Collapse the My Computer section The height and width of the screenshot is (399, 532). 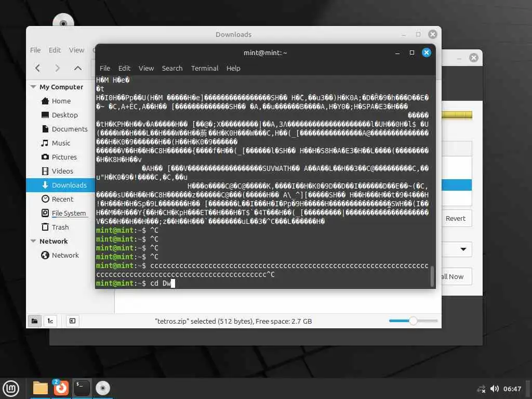coord(33,87)
